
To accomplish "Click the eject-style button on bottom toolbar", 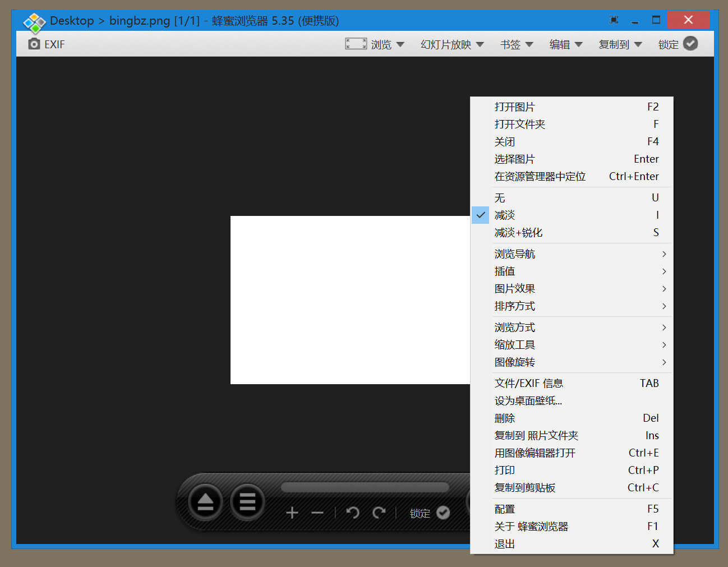I will [204, 502].
